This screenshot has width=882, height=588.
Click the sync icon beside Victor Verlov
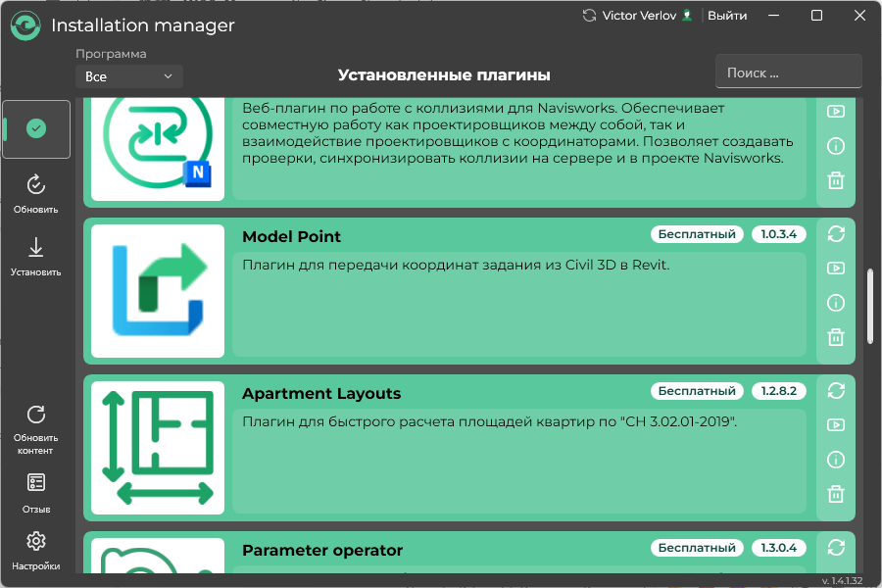coord(589,16)
